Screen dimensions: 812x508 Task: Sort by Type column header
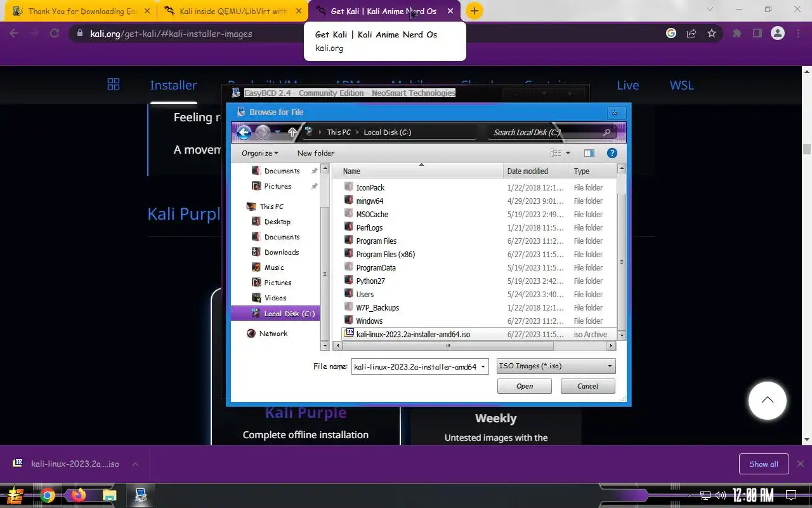click(593, 171)
